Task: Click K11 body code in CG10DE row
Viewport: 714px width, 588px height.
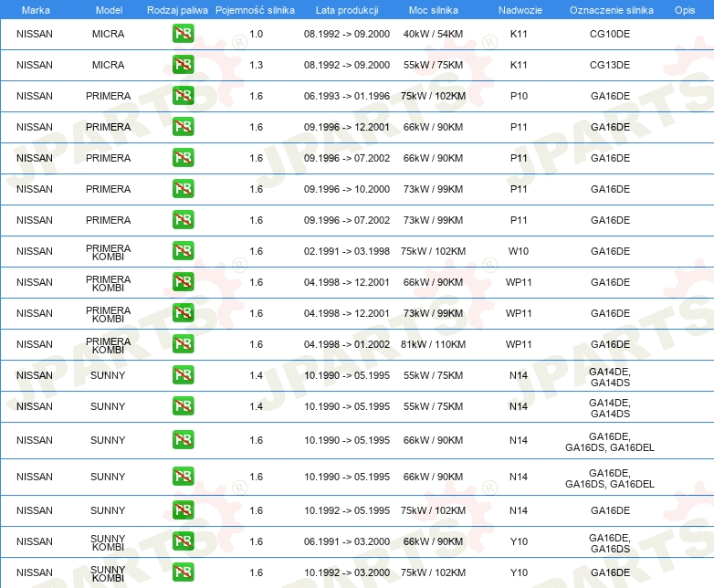Action: tap(519, 34)
